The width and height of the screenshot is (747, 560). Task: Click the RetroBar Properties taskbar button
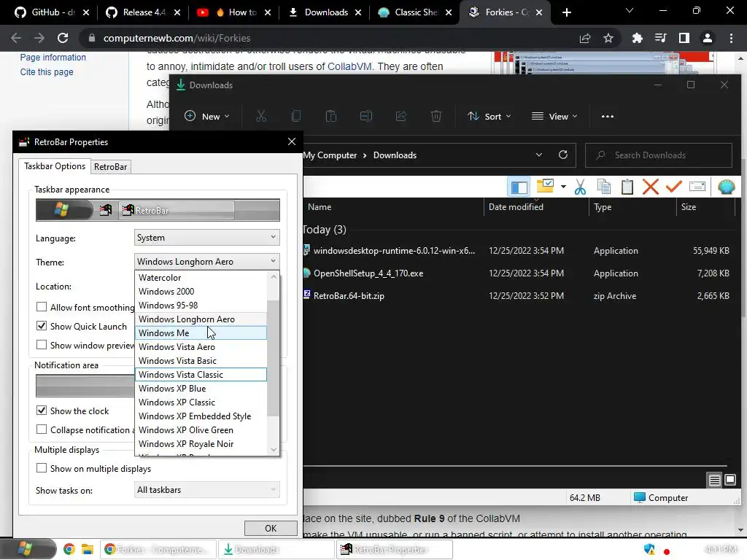[395, 550]
